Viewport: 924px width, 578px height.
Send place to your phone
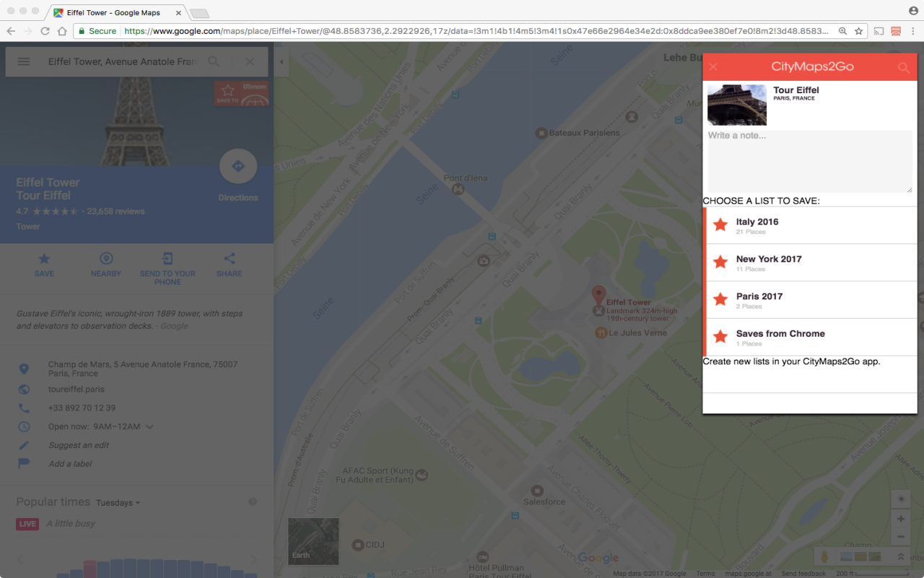tap(167, 268)
